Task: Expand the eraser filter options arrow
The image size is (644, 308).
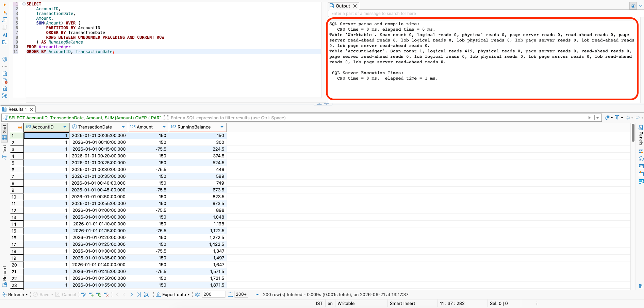Action: click(612, 118)
